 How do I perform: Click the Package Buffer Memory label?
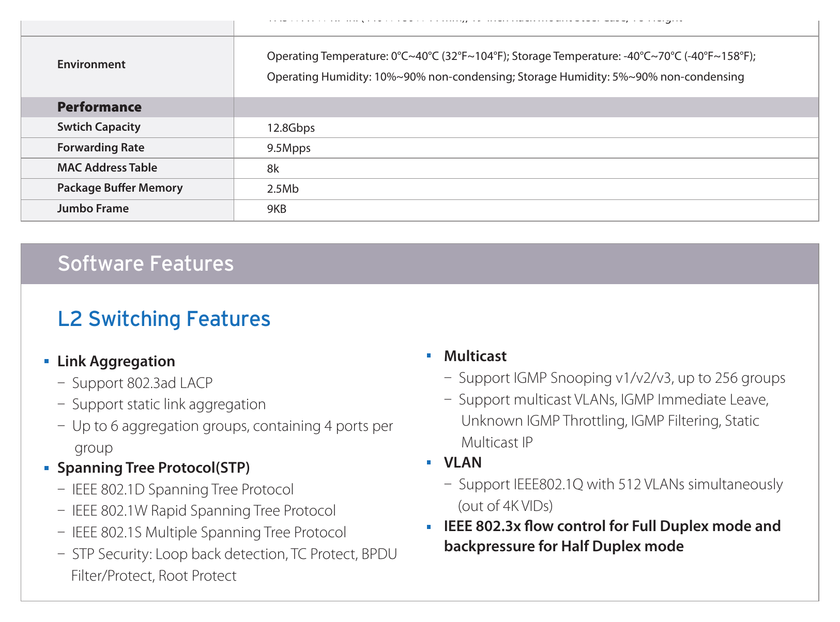(x=120, y=188)
